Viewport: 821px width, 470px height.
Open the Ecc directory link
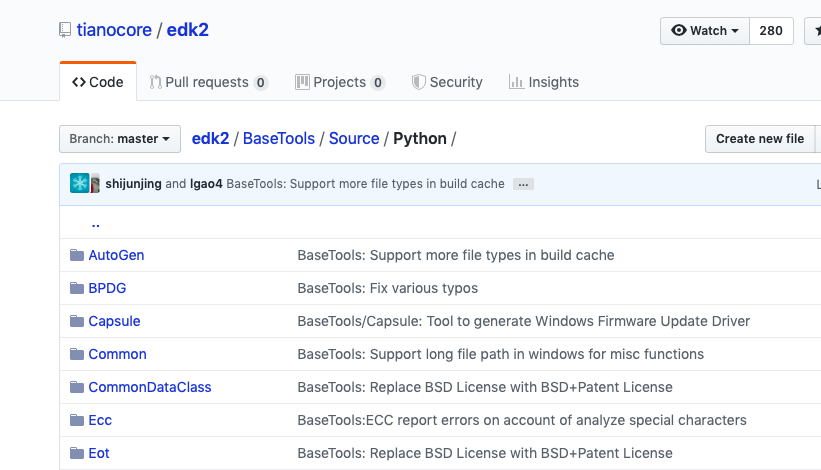pyautogui.click(x=100, y=420)
